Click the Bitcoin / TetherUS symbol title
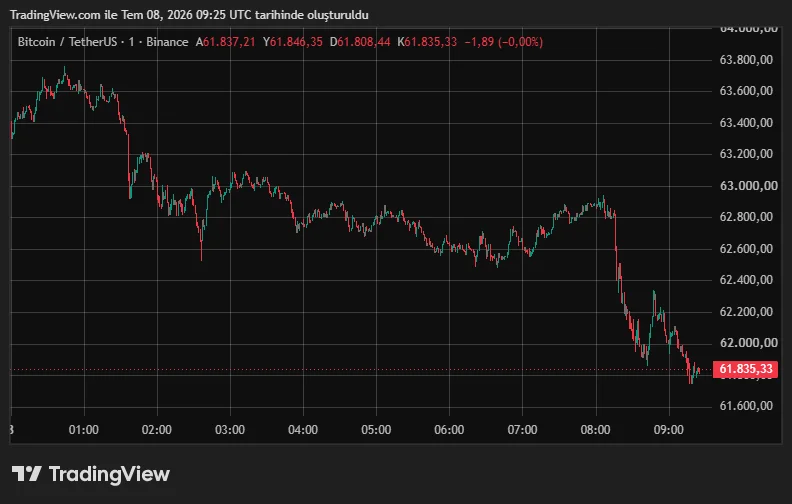The height and width of the screenshot is (504, 792). click(x=67, y=42)
